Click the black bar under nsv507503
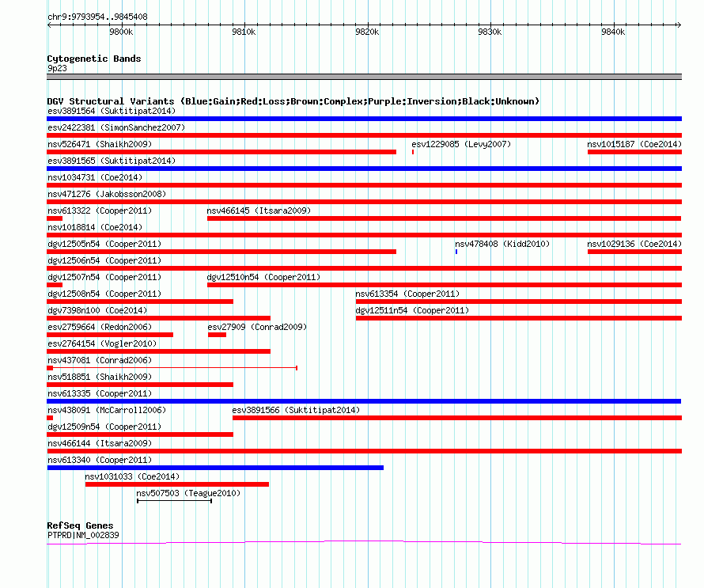Viewport: 704px width, 588px height. click(174, 501)
